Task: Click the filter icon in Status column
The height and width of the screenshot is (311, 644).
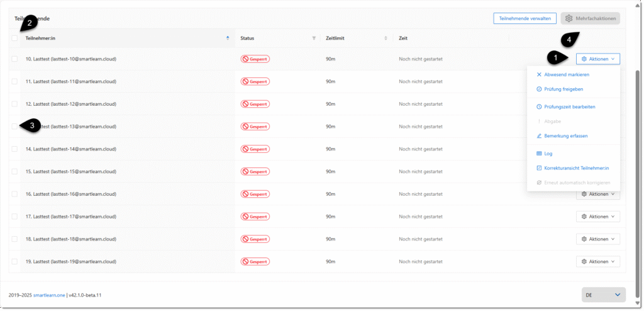Action: 314,38
